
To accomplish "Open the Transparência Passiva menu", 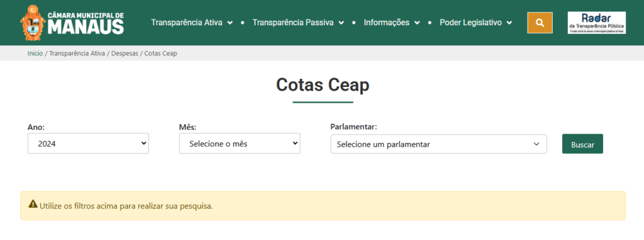I will tap(293, 23).
